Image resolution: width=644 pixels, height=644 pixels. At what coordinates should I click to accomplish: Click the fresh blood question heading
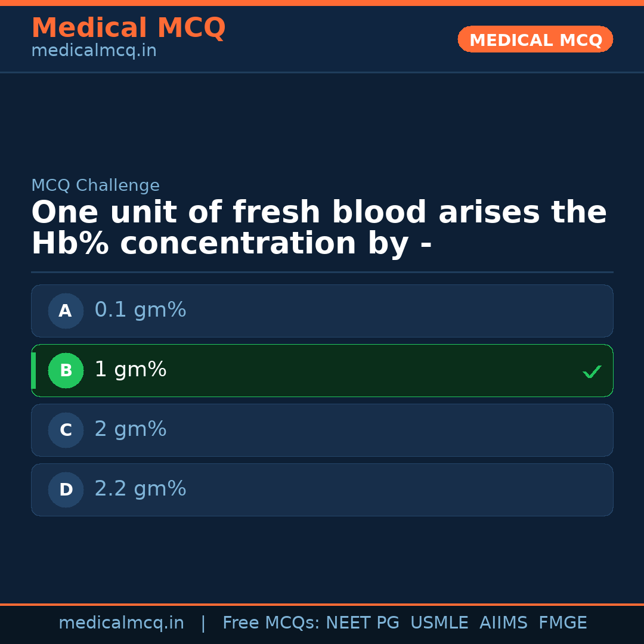pyautogui.click(x=319, y=228)
